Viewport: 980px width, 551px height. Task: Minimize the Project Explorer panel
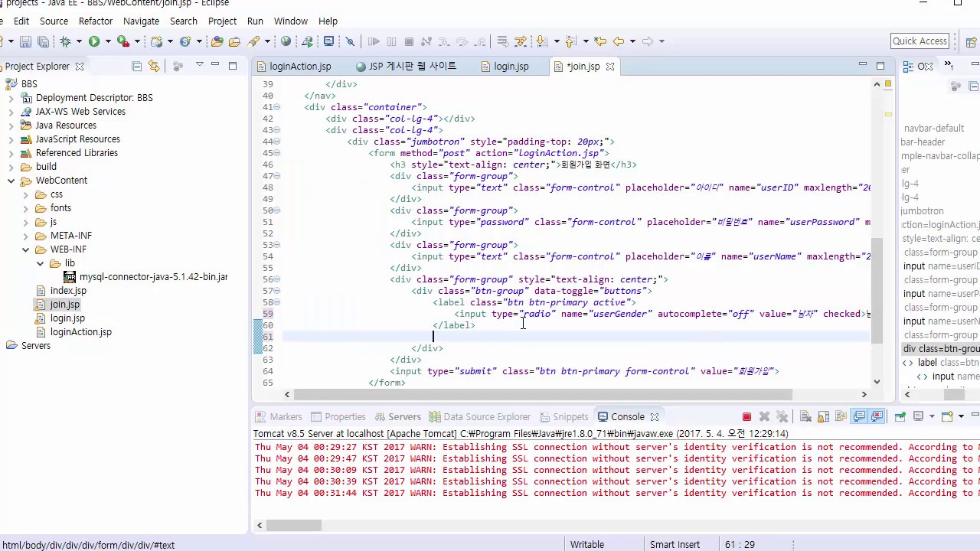click(x=216, y=66)
